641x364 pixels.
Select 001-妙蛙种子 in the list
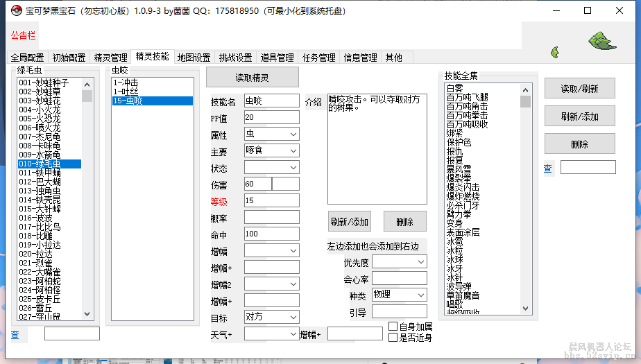[49, 83]
